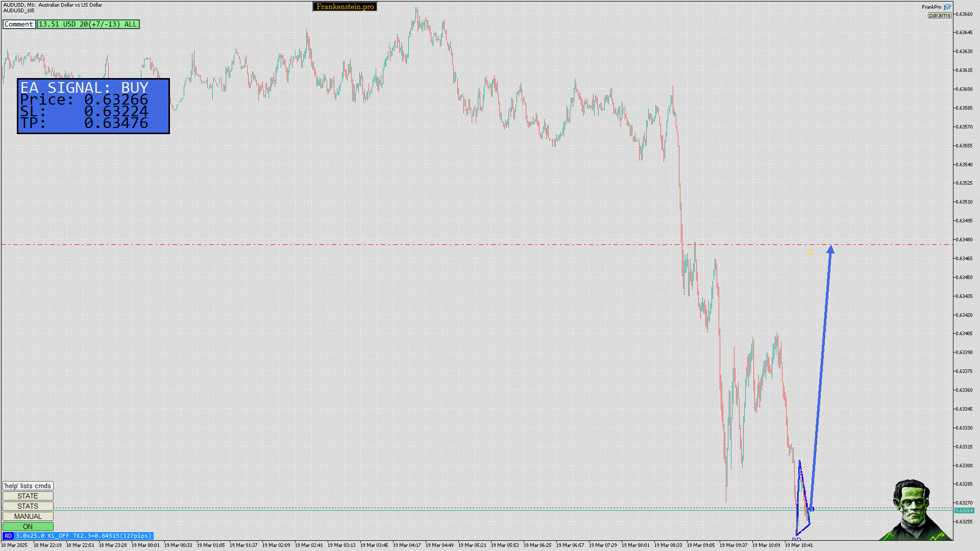
Task: Click the orange circle marker near TP line
Action: point(811,252)
